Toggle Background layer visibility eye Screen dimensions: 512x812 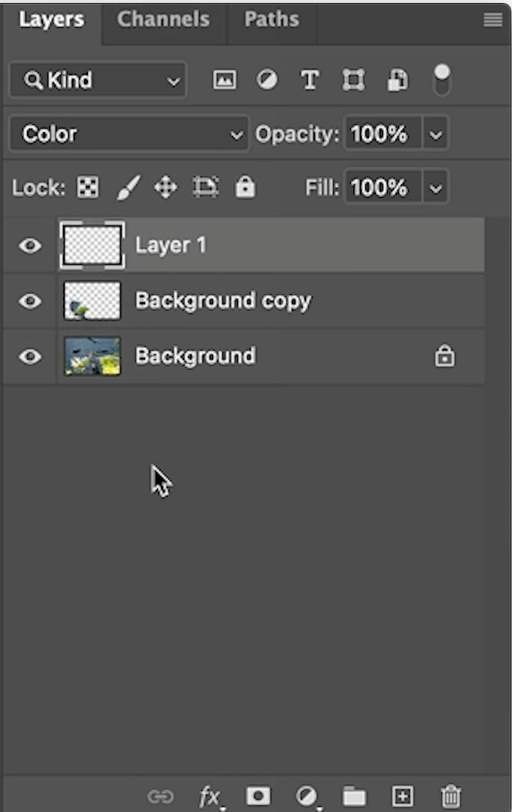(x=30, y=356)
